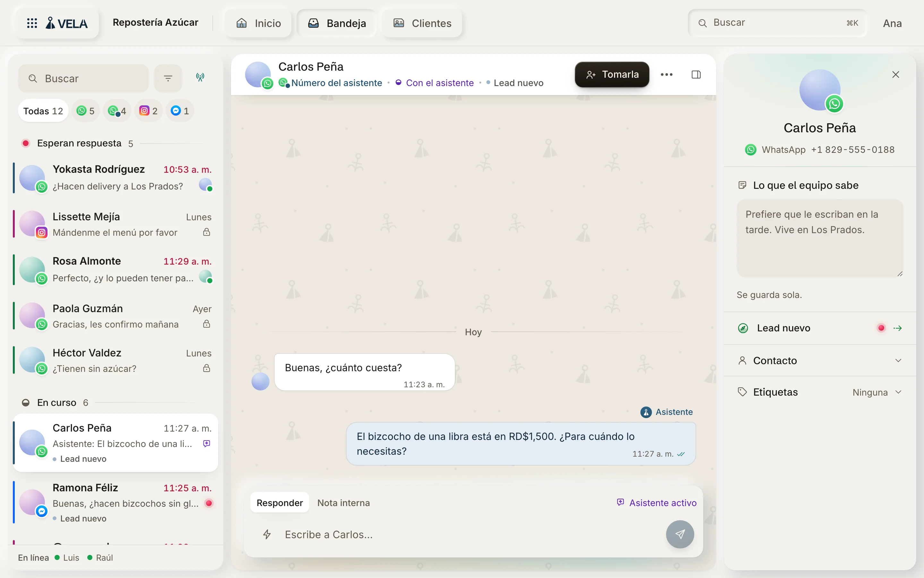Click the lock icon on Héctor Valdez row

[207, 368]
